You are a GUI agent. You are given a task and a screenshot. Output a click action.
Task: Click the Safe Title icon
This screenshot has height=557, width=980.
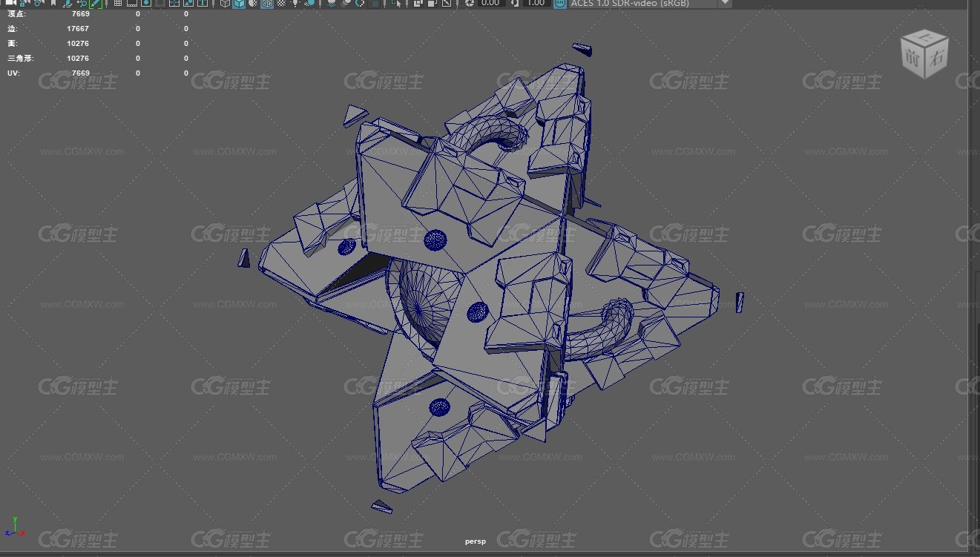click(x=202, y=3)
